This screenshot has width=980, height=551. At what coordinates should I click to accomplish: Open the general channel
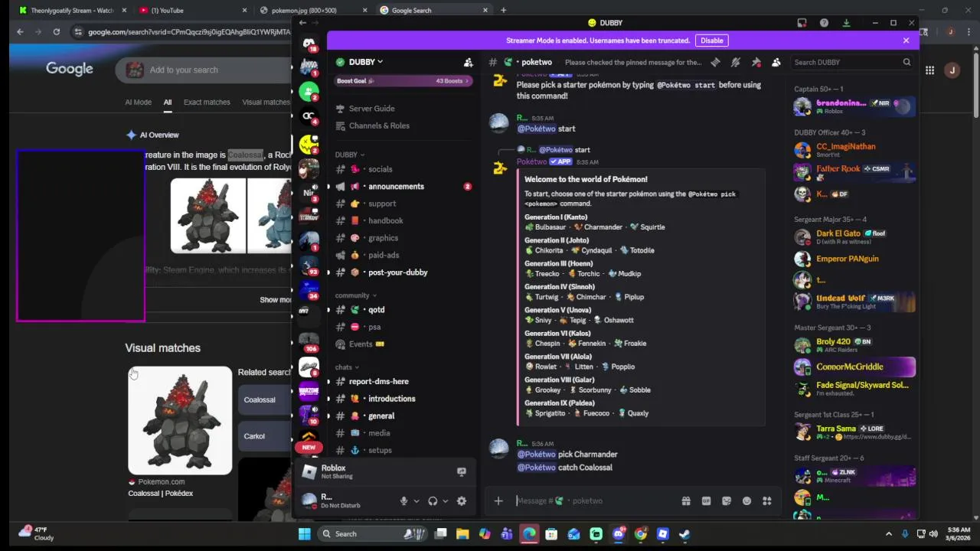[x=403, y=416]
